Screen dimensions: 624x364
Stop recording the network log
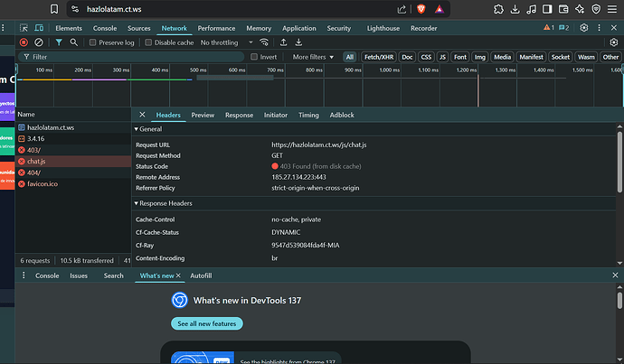[x=24, y=42]
